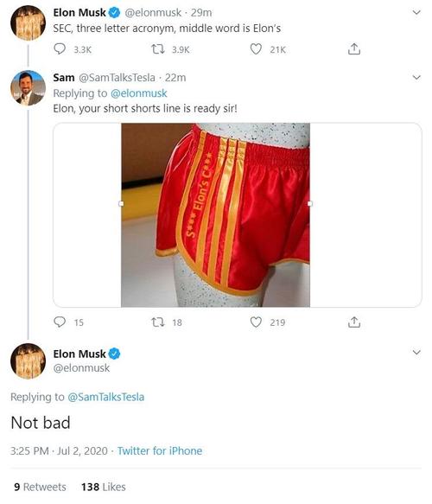
Task: Retweet the SEC three letter acronym tweet
Action: (x=158, y=49)
